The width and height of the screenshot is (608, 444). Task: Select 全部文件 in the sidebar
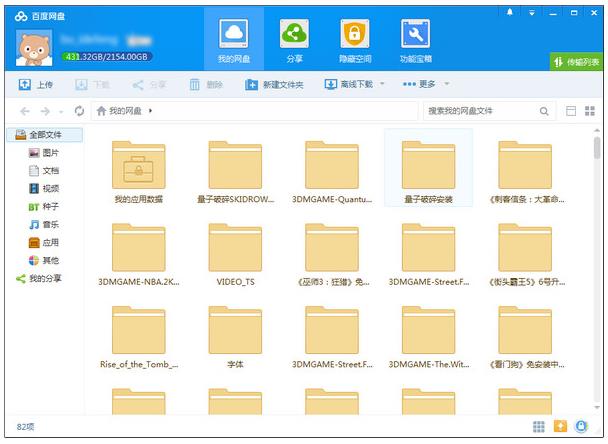pyautogui.click(x=45, y=135)
